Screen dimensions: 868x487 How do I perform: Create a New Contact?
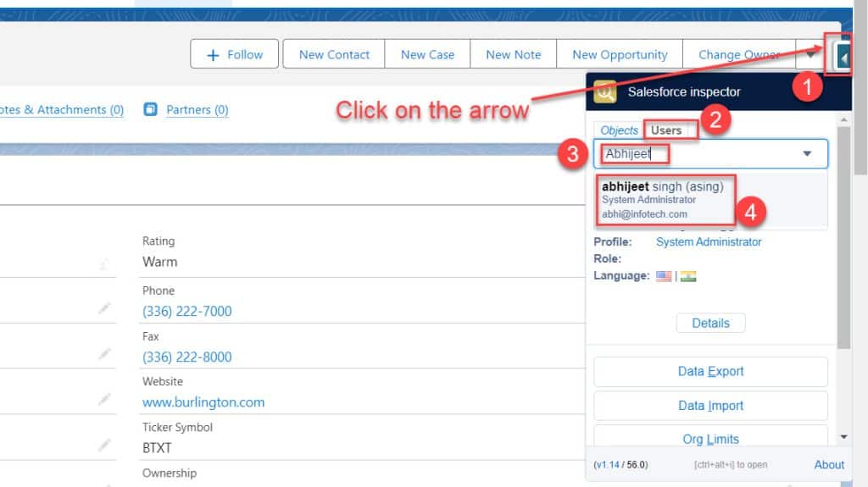334,54
